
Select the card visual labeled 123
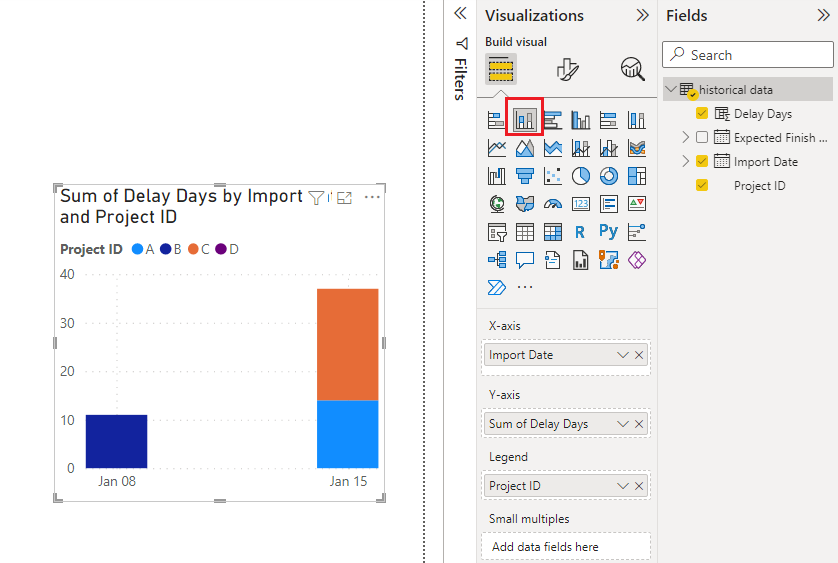click(x=580, y=204)
